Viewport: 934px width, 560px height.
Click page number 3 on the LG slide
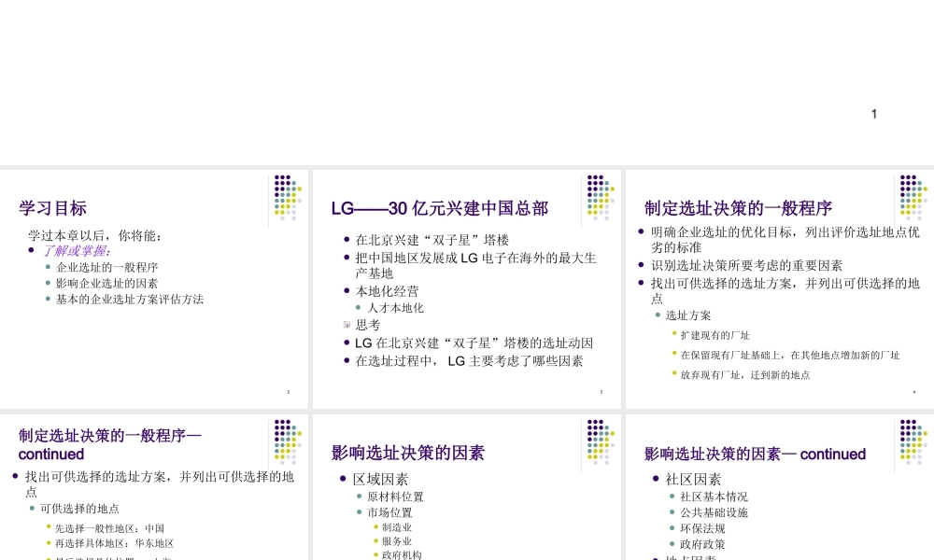(601, 392)
